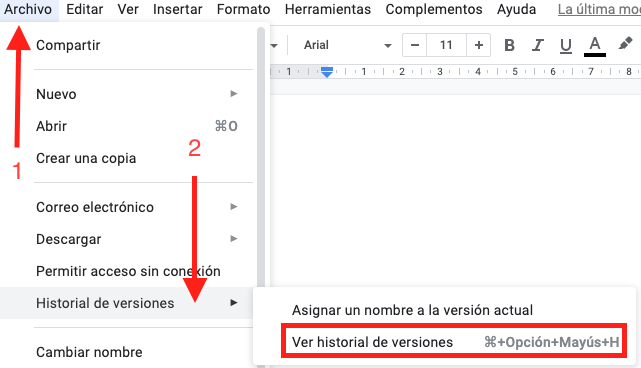Open the Archivo menu

pyautogui.click(x=28, y=9)
